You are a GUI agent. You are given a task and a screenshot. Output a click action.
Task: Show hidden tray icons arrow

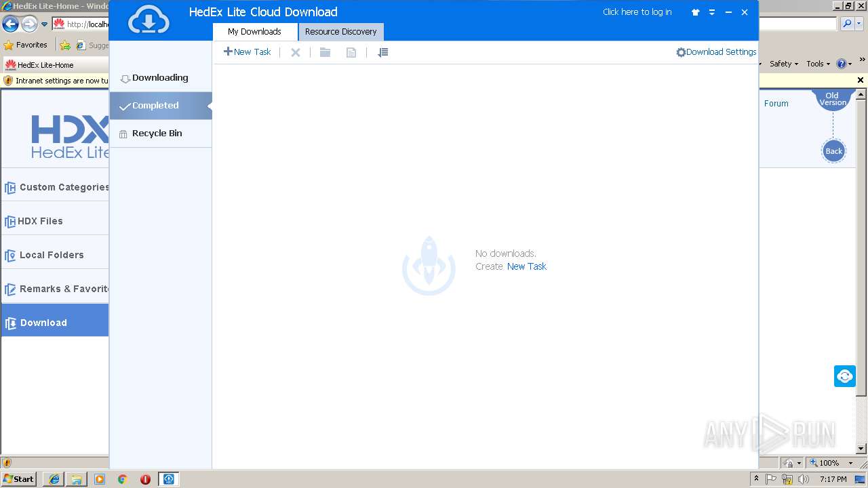pos(757,479)
